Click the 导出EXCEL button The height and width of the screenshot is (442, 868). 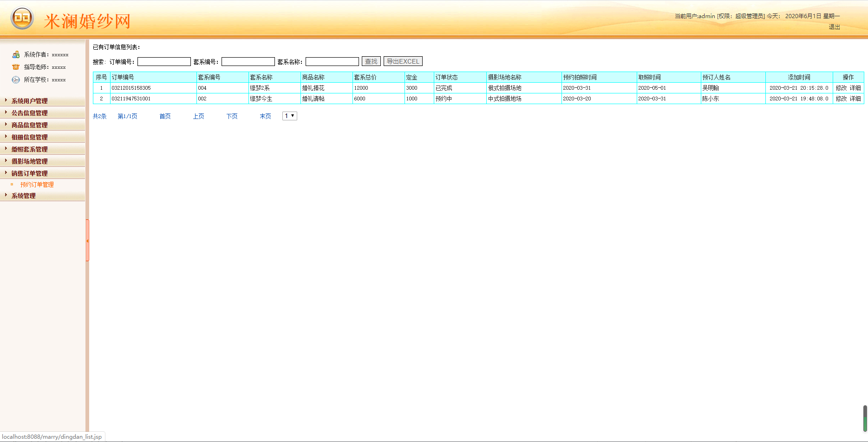(403, 61)
